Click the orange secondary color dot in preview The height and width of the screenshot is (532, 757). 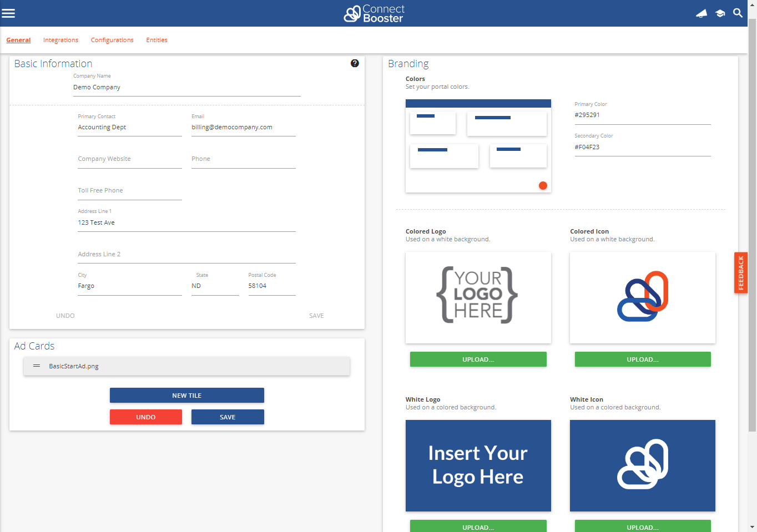(543, 186)
